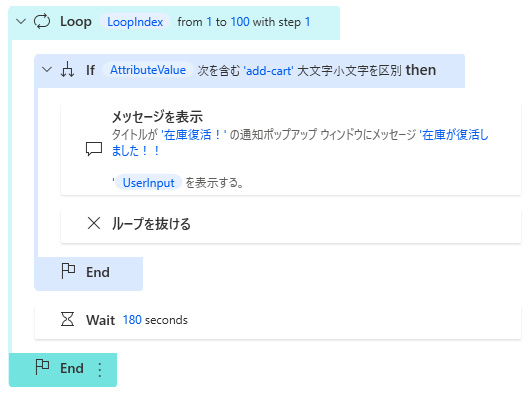Screen dimensions: 531x396
Task: Collapse the Loop block chevron
Action: 21,22
